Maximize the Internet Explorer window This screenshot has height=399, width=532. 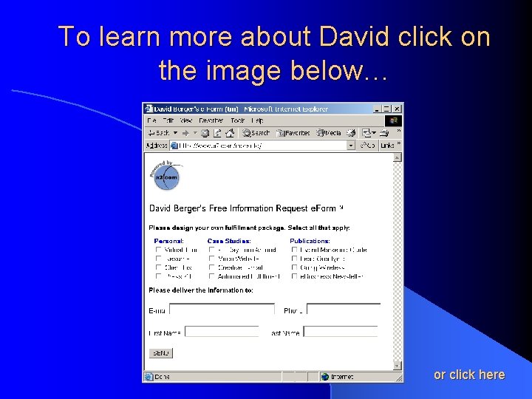386,109
